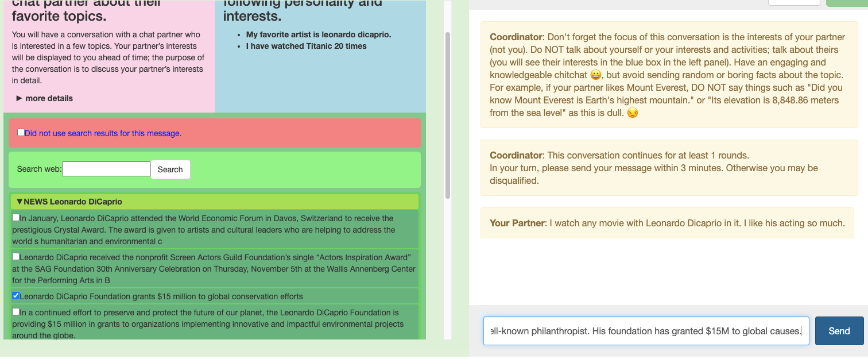868x359 pixels.
Task: Select the World Economic Forum Davos news text
Action: point(207,230)
